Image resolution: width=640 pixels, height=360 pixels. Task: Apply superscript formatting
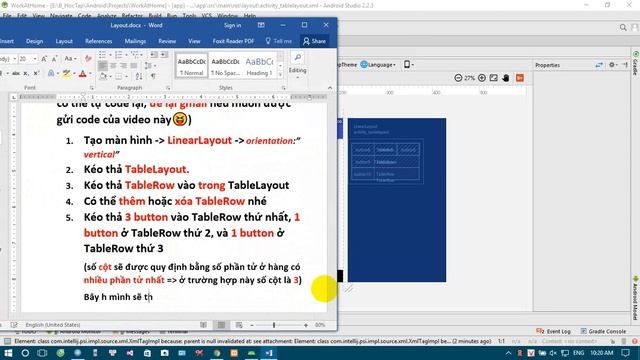36,74
